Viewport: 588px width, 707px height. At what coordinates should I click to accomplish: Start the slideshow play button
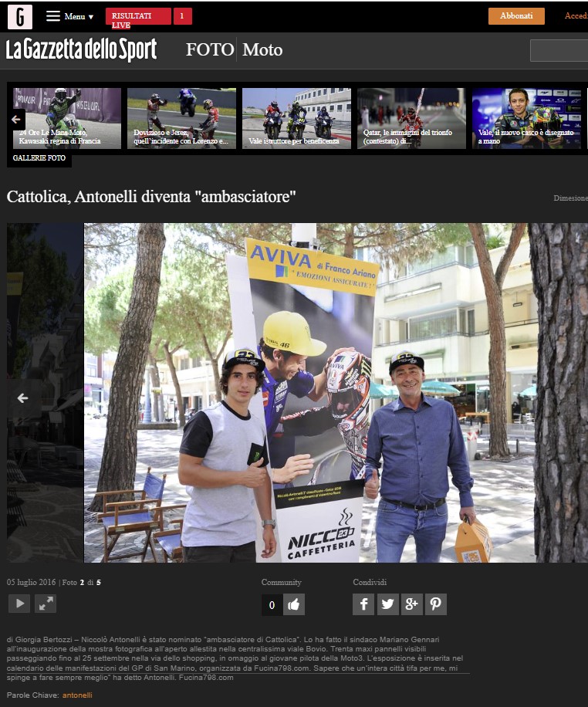pyautogui.click(x=19, y=604)
